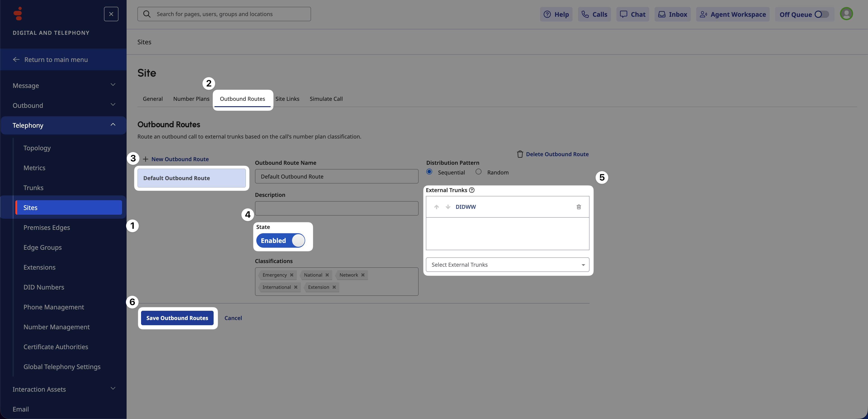The image size is (868, 419).
Task: Click the DIDWW trunk delete trash icon
Action: [579, 207]
